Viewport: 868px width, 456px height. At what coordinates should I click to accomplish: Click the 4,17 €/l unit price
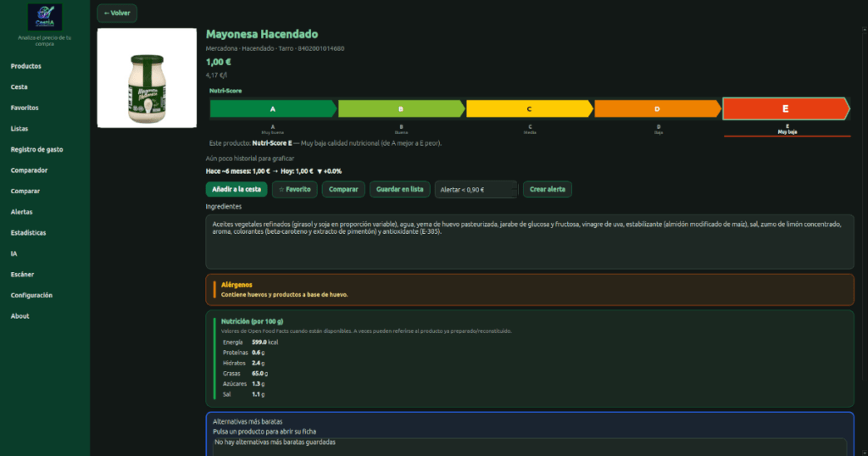(216, 75)
